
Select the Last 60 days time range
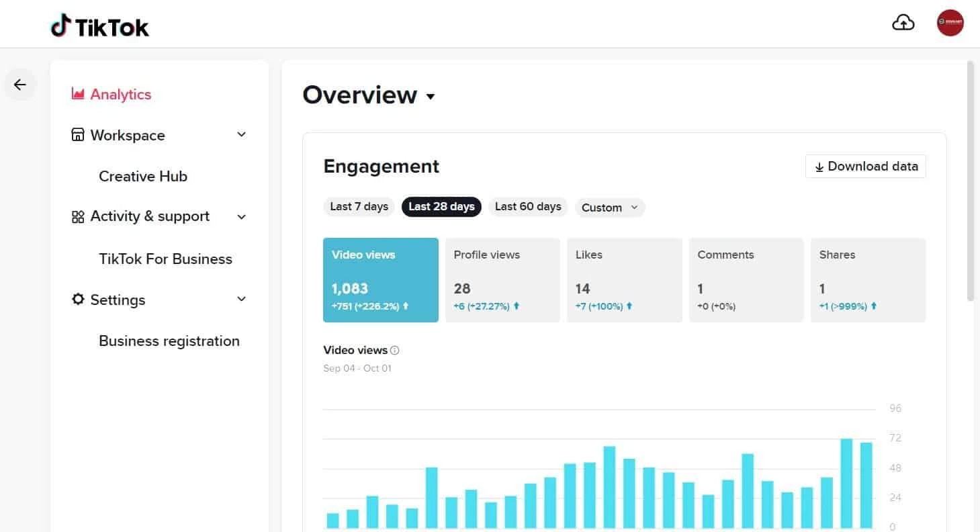point(528,206)
